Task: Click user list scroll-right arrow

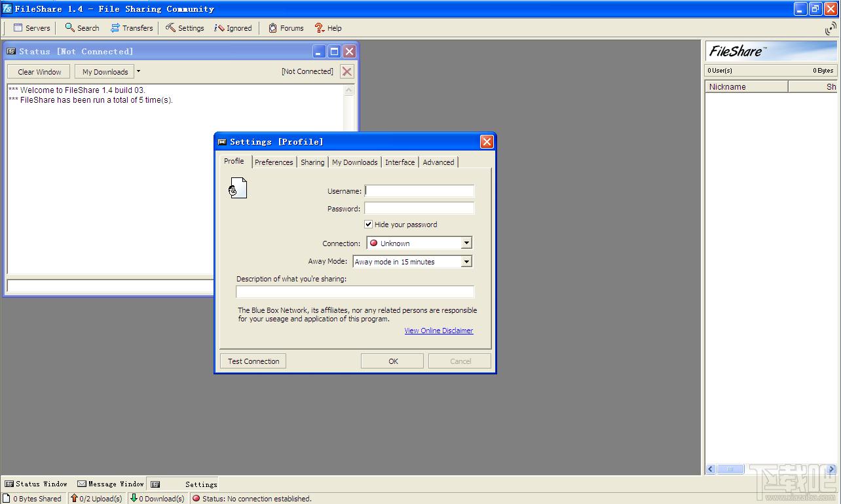Action: [x=832, y=469]
